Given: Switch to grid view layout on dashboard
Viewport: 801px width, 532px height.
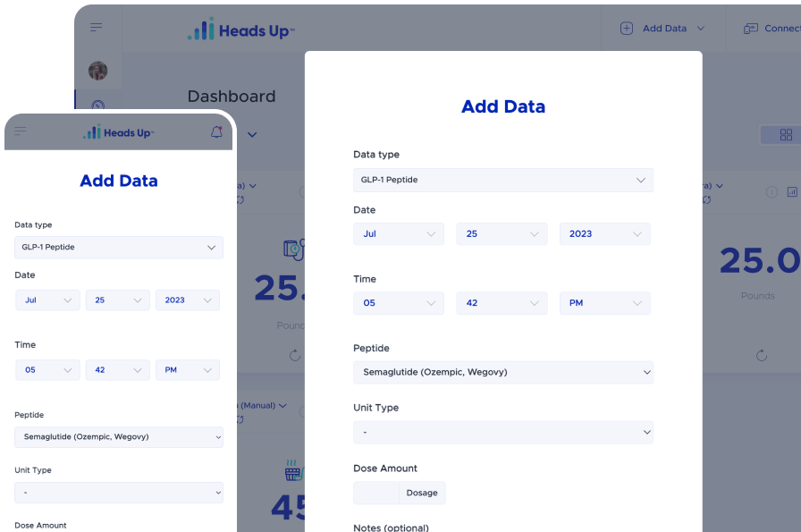Looking at the screenshot, I should click(786, 135).
